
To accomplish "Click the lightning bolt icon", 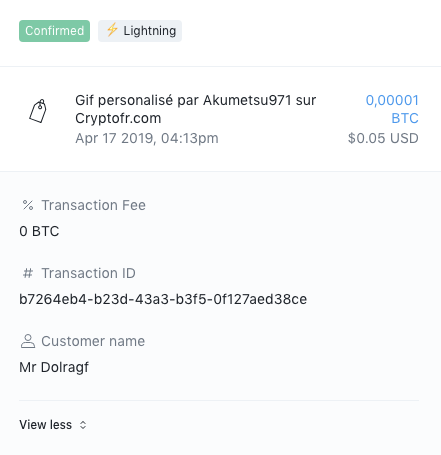I will (112, 30).
